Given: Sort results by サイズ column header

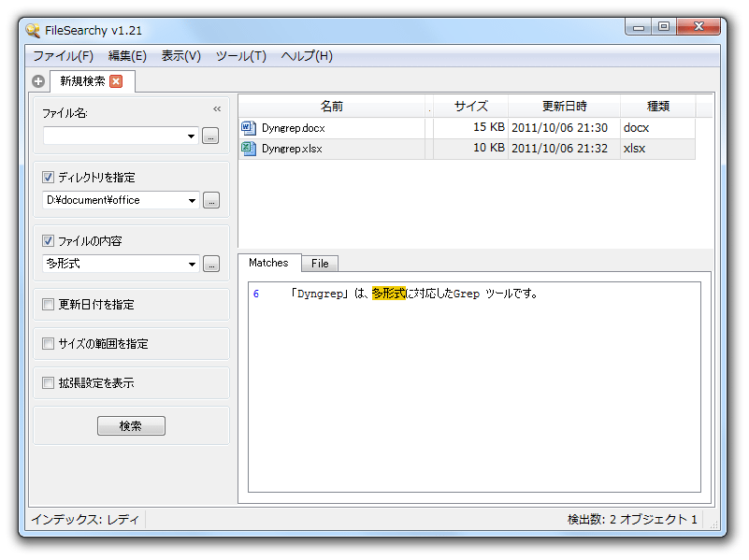Looking at the screenshot, I should 471,106.
